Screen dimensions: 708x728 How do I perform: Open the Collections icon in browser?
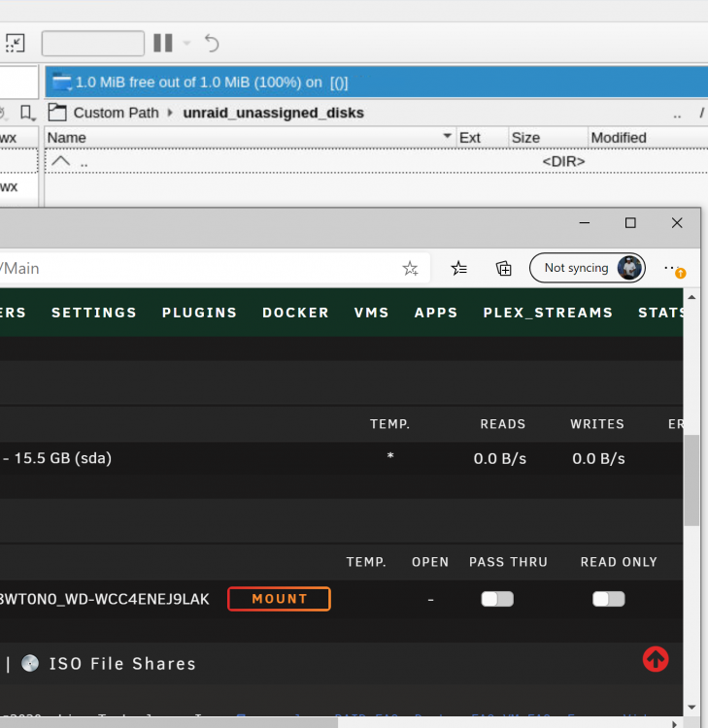(504, 268)
